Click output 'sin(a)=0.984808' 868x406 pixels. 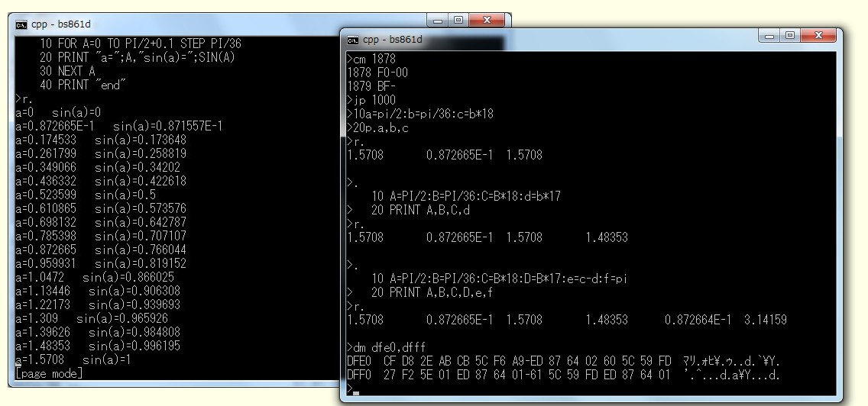click(x=134, y=333)
